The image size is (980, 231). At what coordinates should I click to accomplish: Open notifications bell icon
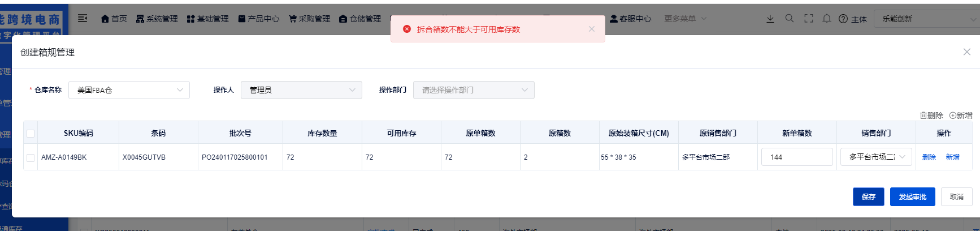tap(827, 19)
